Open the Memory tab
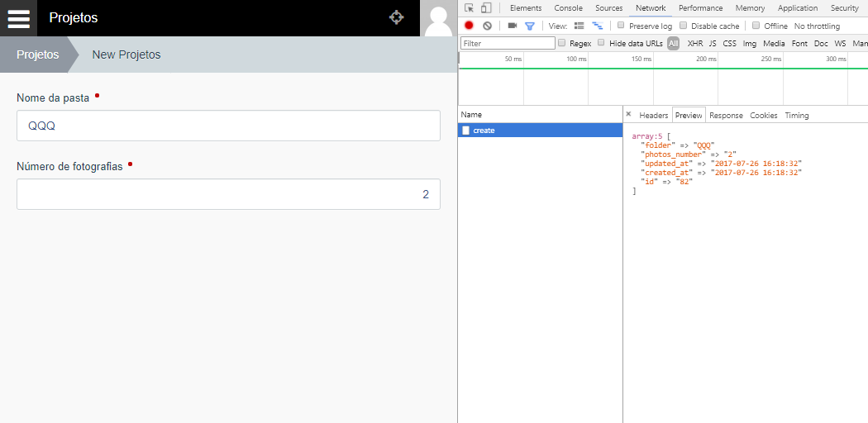This screenshot has width=868, height=423. [x=750, y=7]
